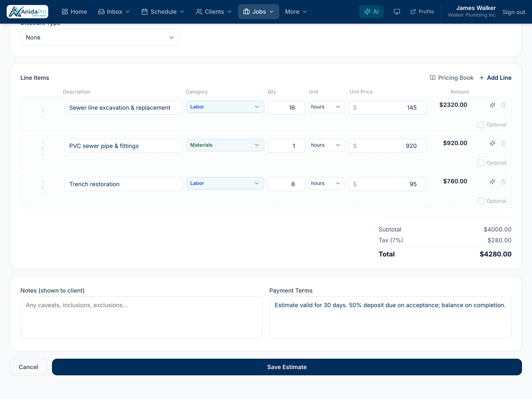Click Save Estimate

287,367
